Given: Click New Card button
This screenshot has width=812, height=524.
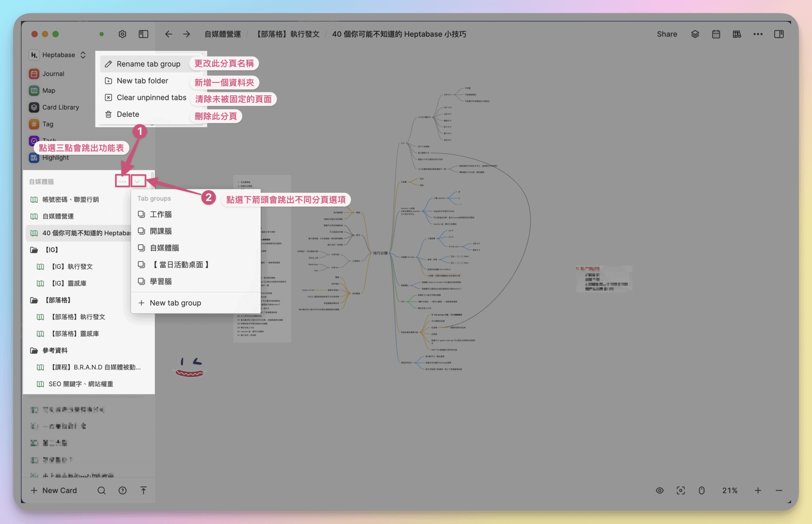Looking at the screenshot, I should 54,491.
